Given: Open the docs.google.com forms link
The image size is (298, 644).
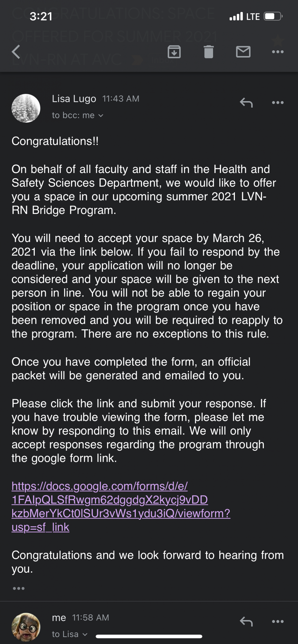Looking at the screenshot, I should (121, 506).
